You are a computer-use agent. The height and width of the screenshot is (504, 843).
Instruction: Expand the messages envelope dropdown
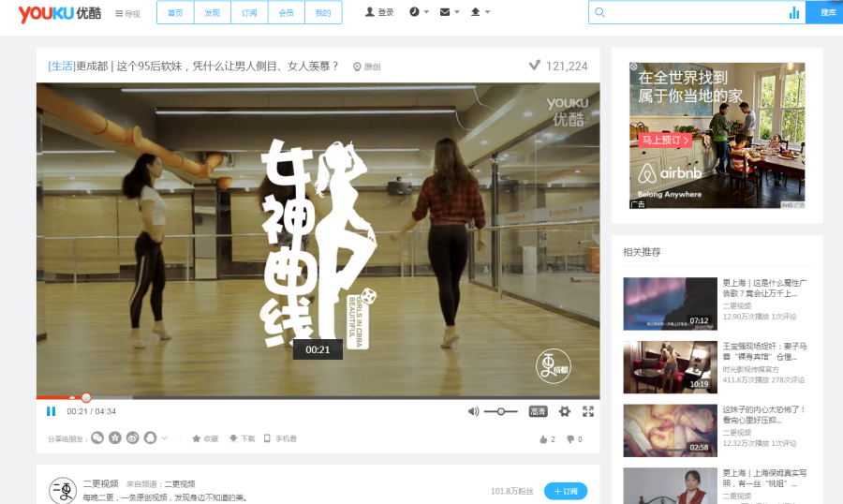click(x=450, y=12)
